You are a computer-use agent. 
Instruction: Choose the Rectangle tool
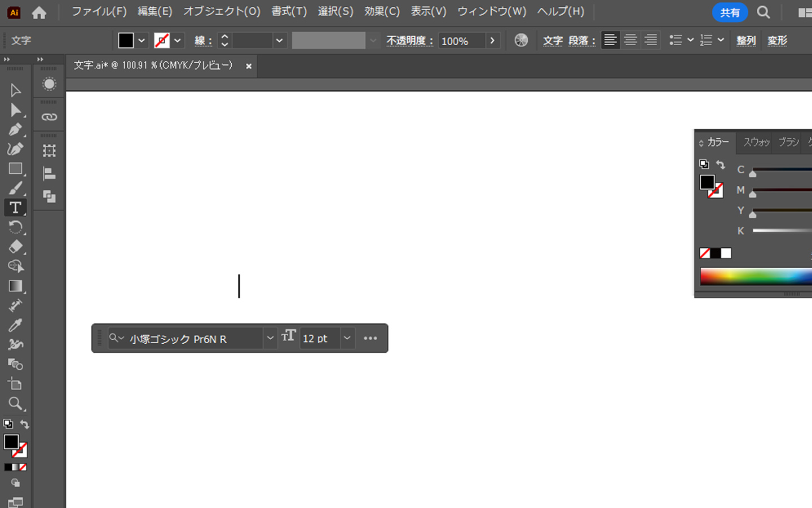(x=15, y=169)
